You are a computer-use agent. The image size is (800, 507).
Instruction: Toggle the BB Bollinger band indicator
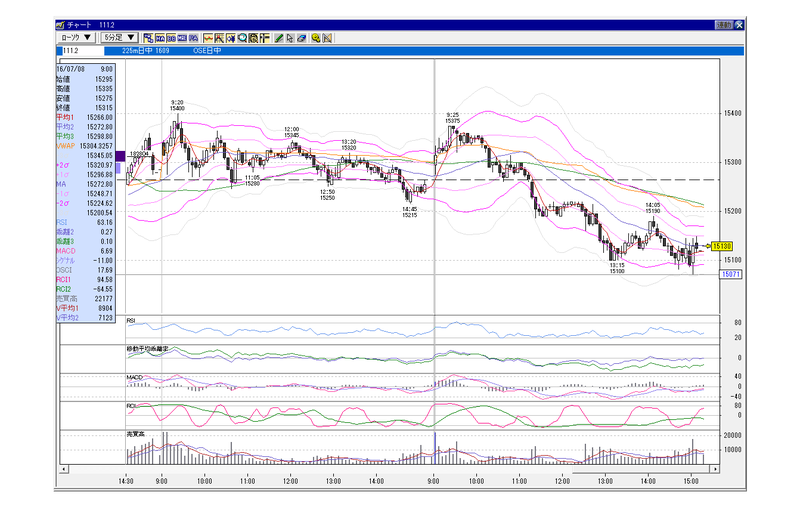171,38
